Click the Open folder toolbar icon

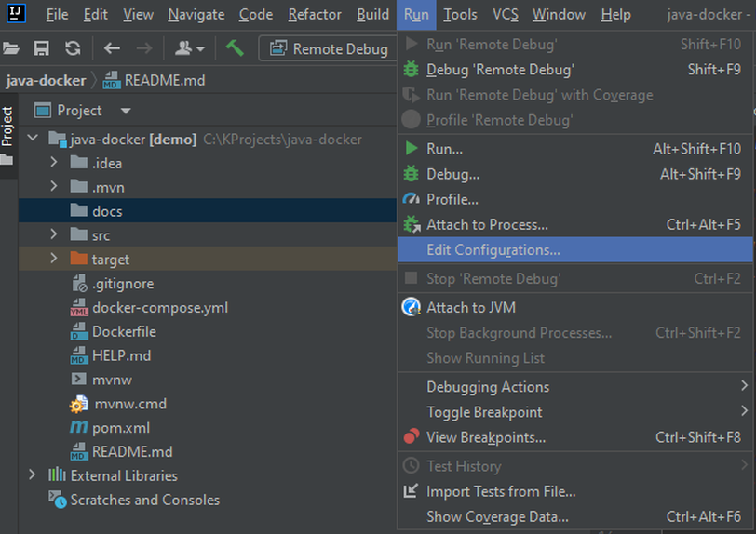click(10, 48)
